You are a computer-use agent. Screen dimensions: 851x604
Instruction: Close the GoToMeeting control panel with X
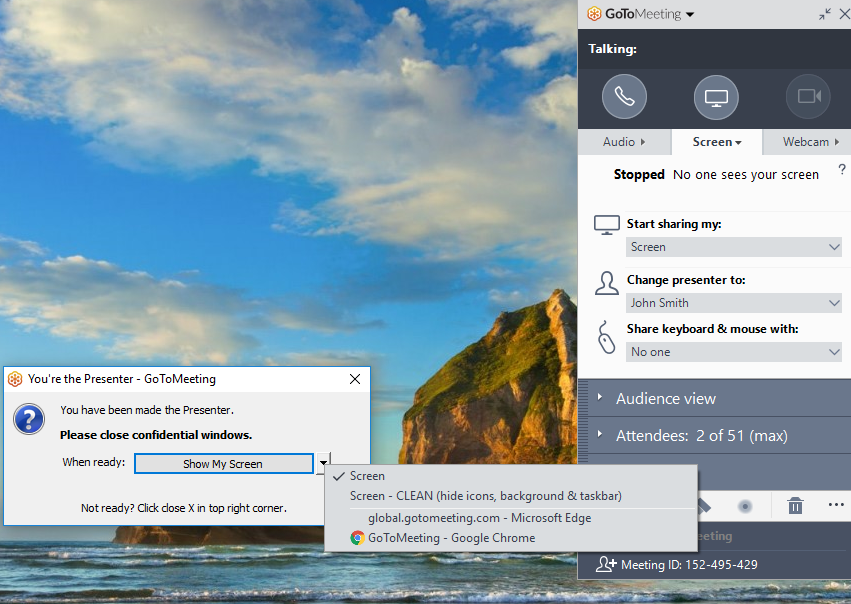point(844,14)
